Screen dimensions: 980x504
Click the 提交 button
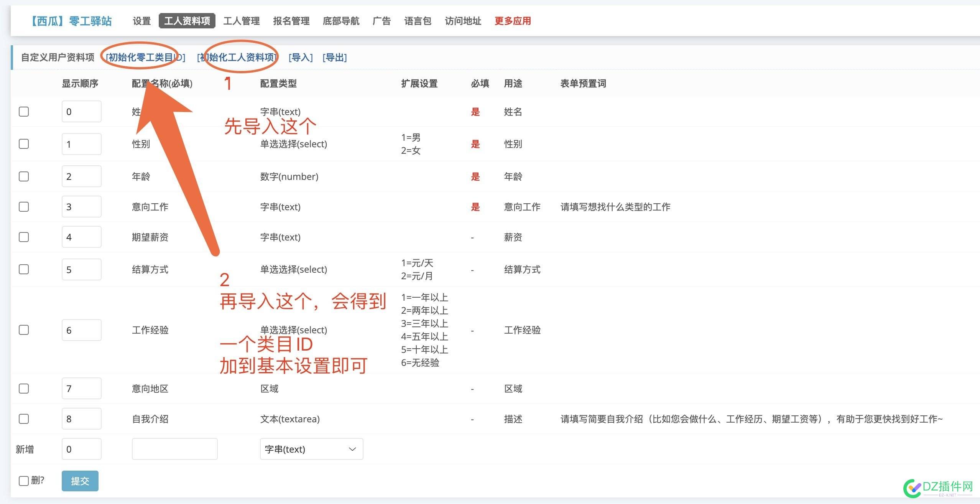pyautogui.click(x=80, y=481)
